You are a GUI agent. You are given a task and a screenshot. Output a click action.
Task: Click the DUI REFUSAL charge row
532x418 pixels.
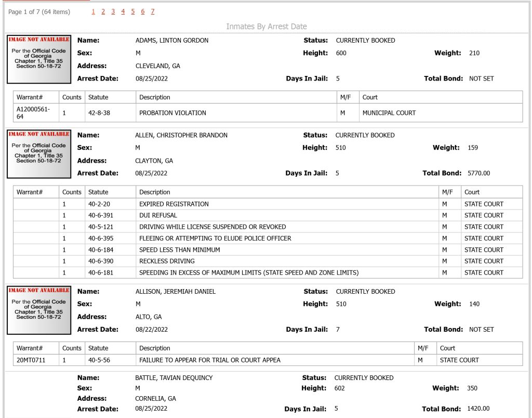pos(268,215)
